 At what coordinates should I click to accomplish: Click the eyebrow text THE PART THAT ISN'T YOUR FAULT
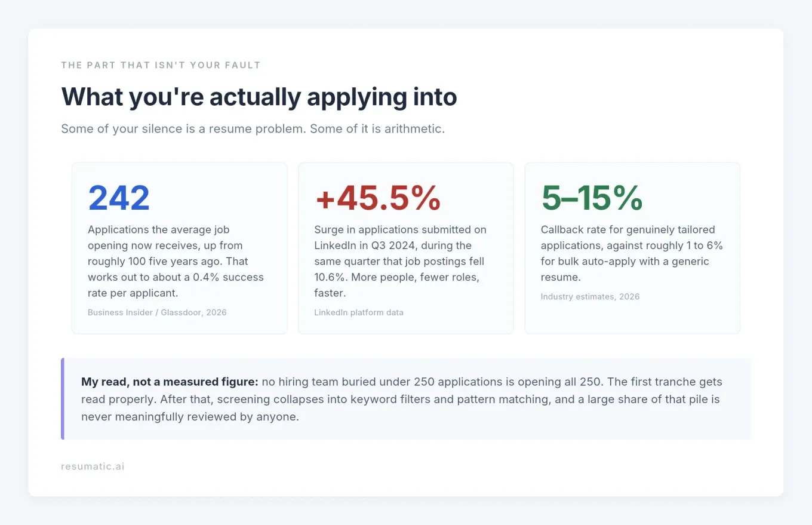pyautogui.click(x=161, y=65)
